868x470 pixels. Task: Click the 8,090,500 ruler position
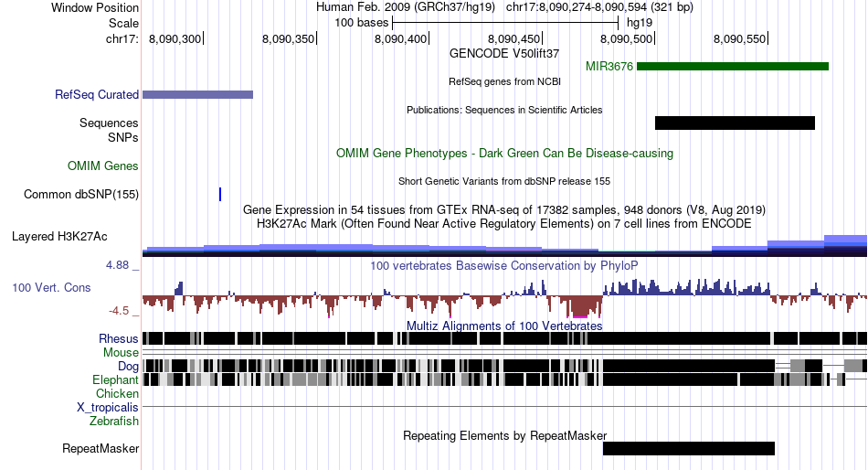(627, 38)
